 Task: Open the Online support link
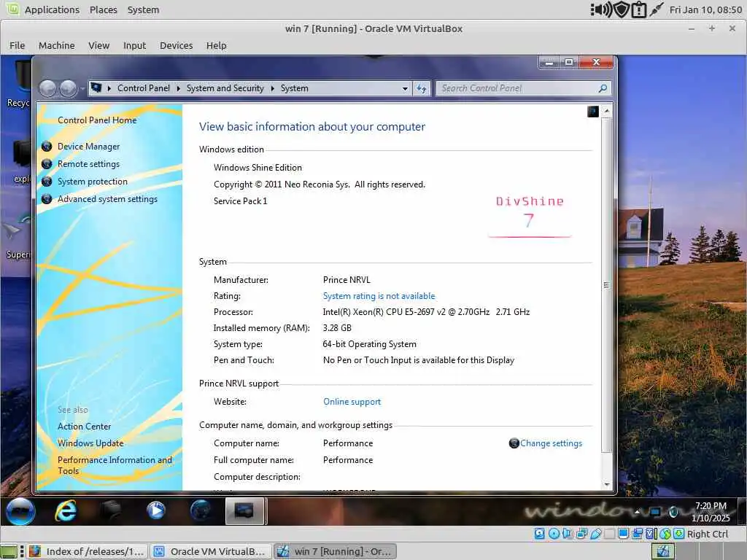tap(352, 402)
